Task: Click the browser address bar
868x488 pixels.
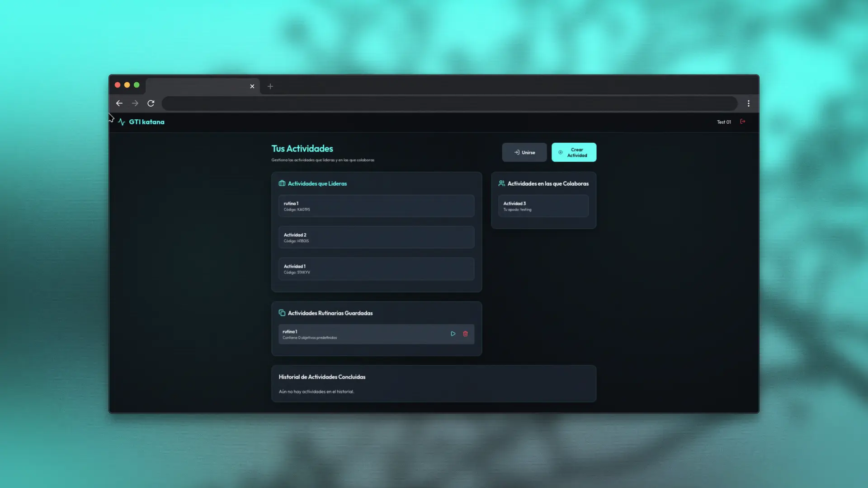Action: click(x=449, y=103)
